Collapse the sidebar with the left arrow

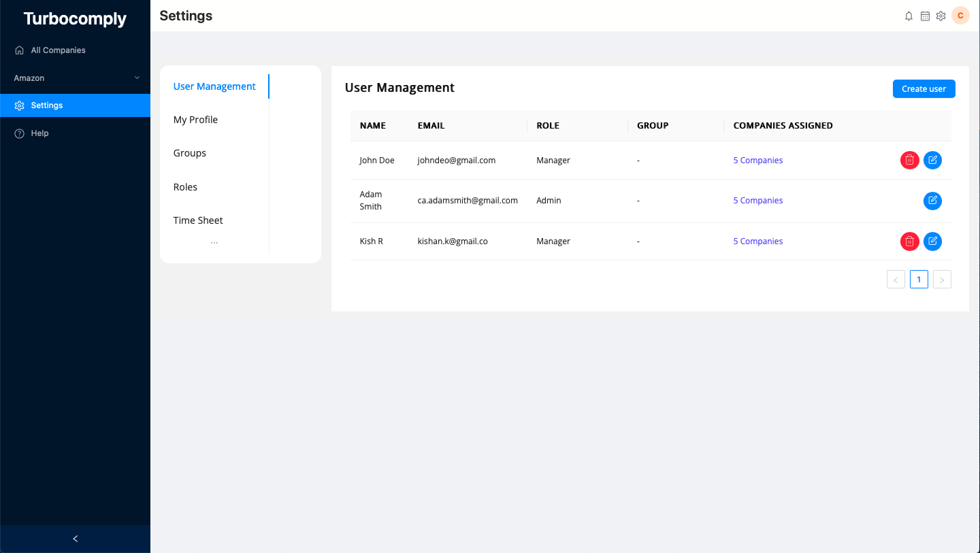(75, 538)
